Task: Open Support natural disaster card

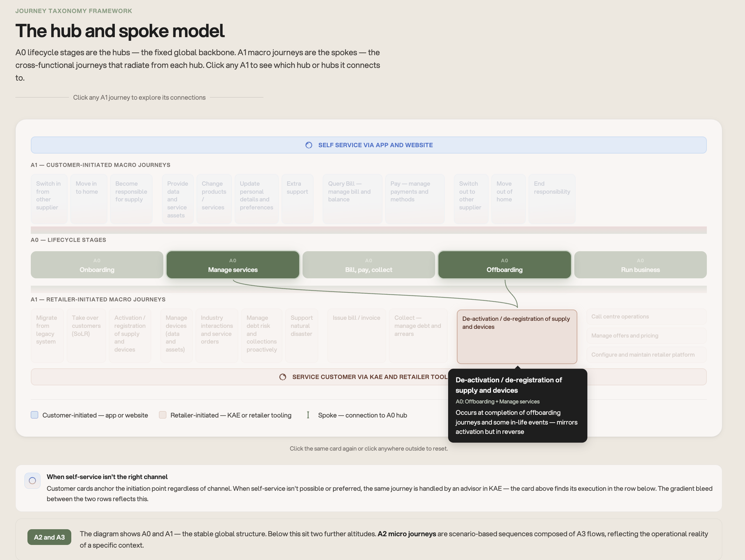Action: 302,336
